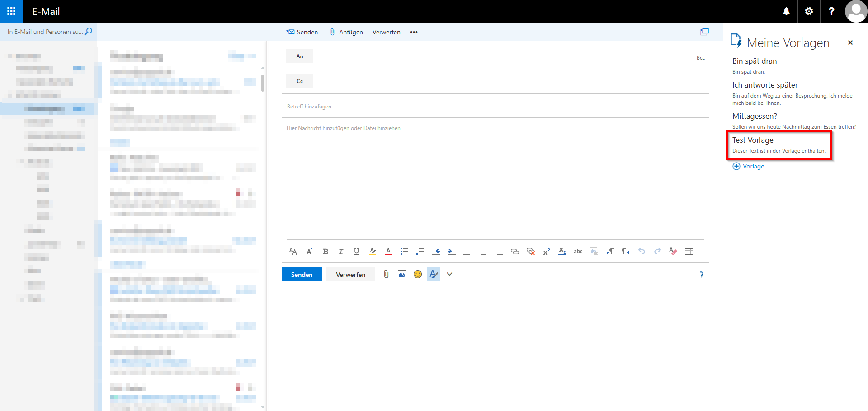Image resolution: width=868 pixels, height=411 pixels.
Task: Open compose window in separate popout
Action: (x=704, y=32)
